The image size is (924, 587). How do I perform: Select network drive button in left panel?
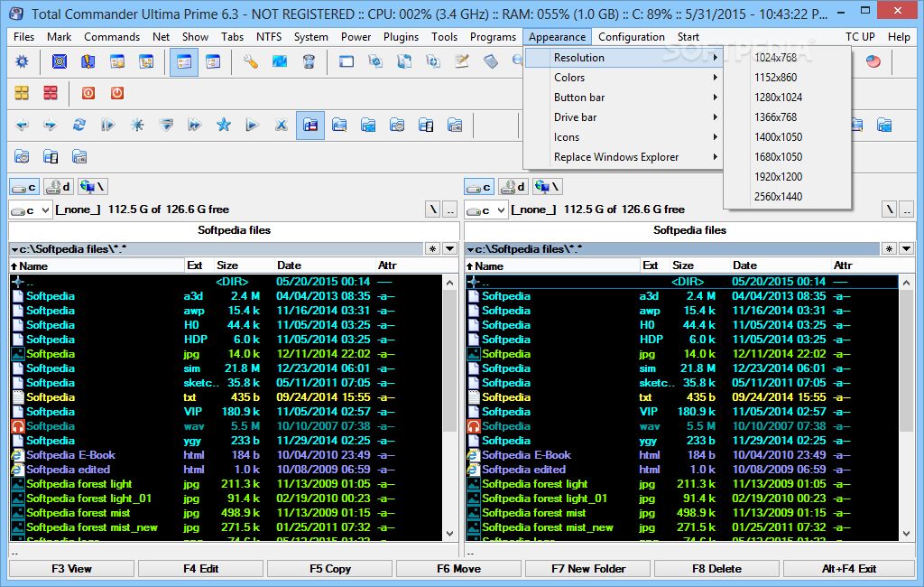click(92, 187)
